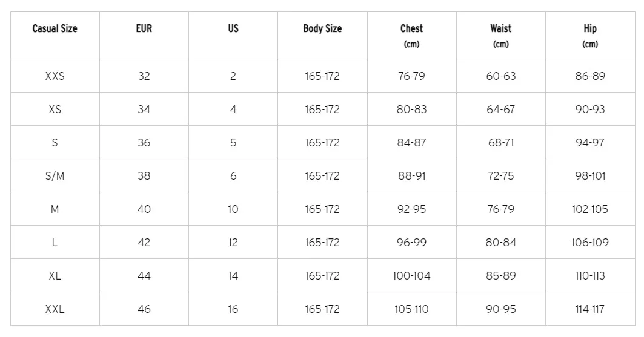Click the chest measurement 84-87

click(411, 143)
